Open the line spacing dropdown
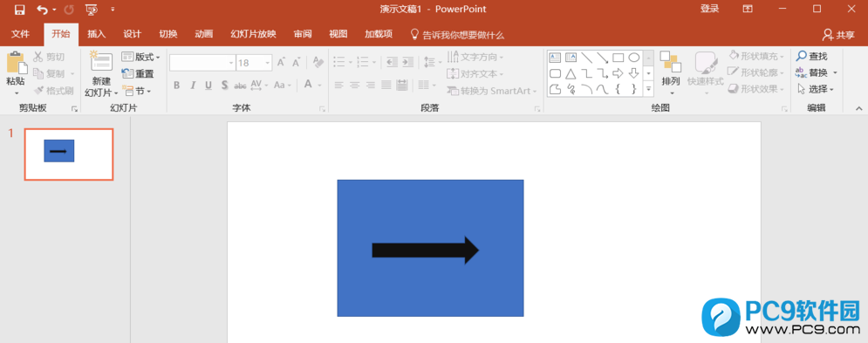868x343 pixels. [x=432, y=62]
